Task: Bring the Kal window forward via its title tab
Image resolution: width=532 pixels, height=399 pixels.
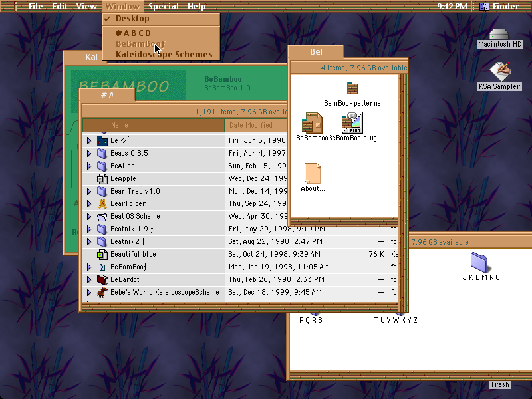Action: [x=83, y=57]
